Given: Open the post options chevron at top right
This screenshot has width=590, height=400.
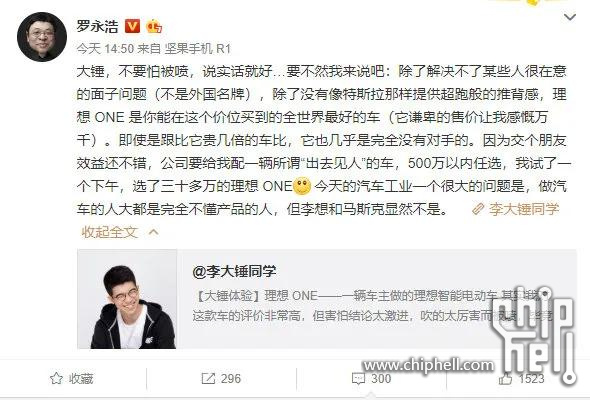Looking at the screenshot, I should tap(570, 17).
